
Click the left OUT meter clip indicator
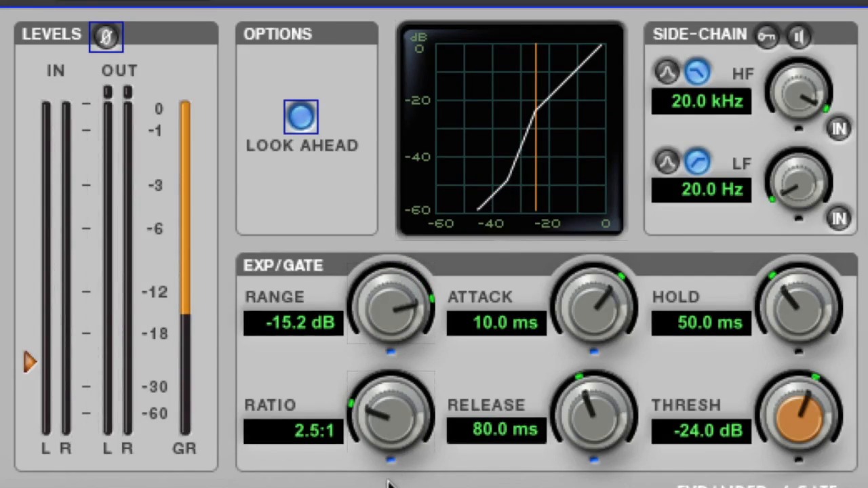coord(108,91)
